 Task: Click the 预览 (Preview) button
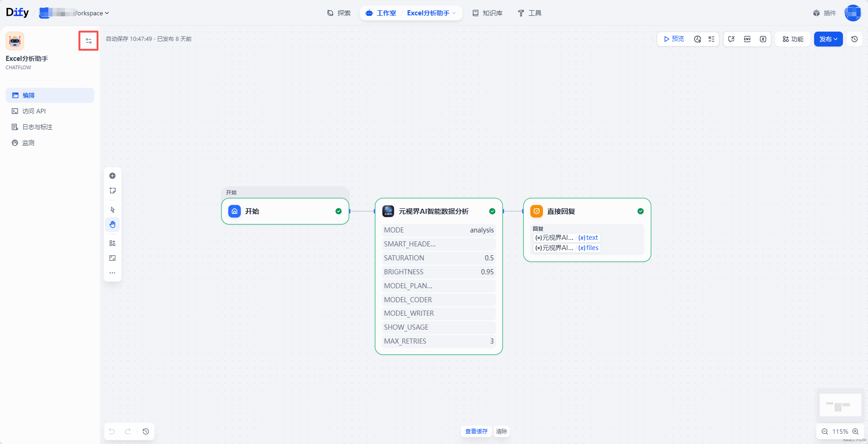tap(674, 39)
